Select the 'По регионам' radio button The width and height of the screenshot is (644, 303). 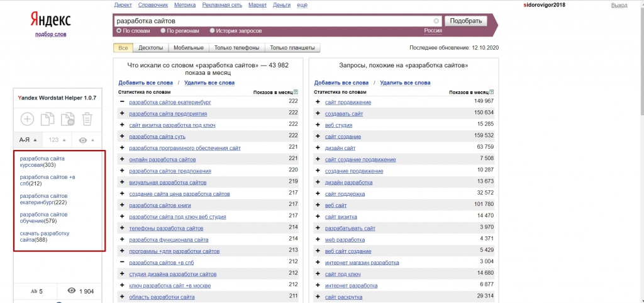(x=163, y=30)
